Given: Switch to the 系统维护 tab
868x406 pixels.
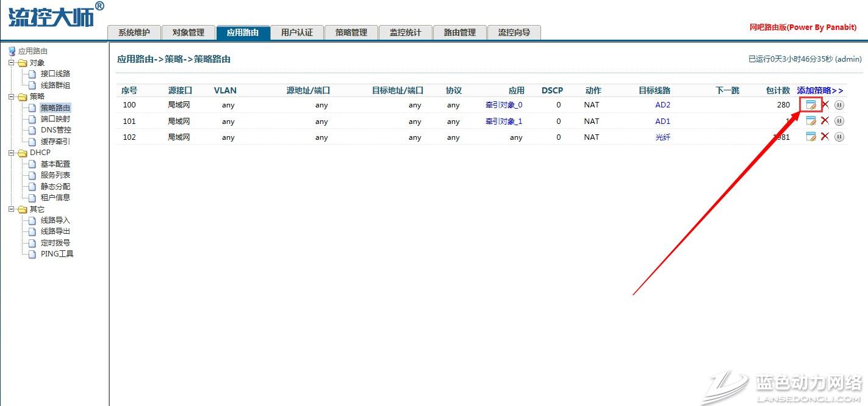Looking at the screenshot, I should [134, 32].
